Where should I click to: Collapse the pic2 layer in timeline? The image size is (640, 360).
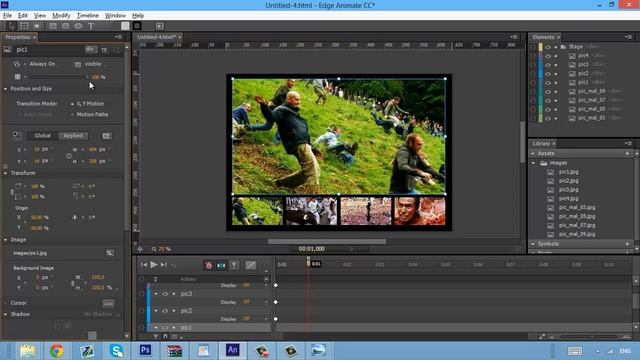click(156, 311)
